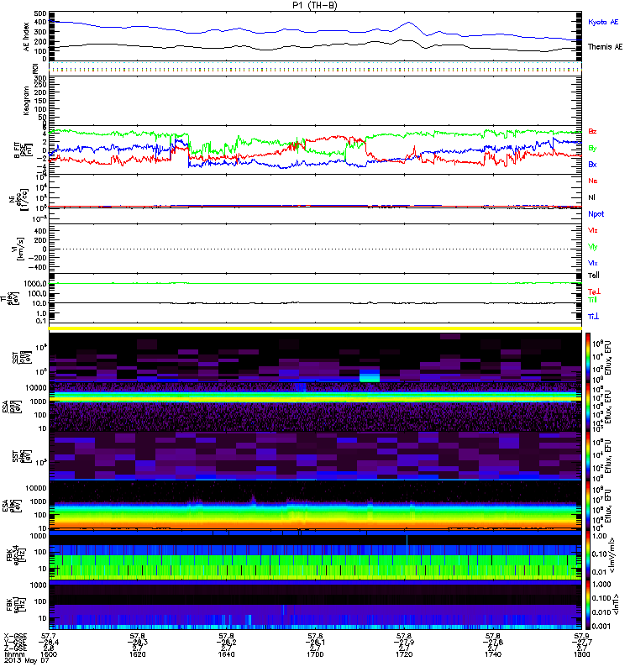The width and height of the screenshot is (630, 672).
Task: Click the cyan flux burst in SST ion spectrogram
Action: [x=370, y=377]
